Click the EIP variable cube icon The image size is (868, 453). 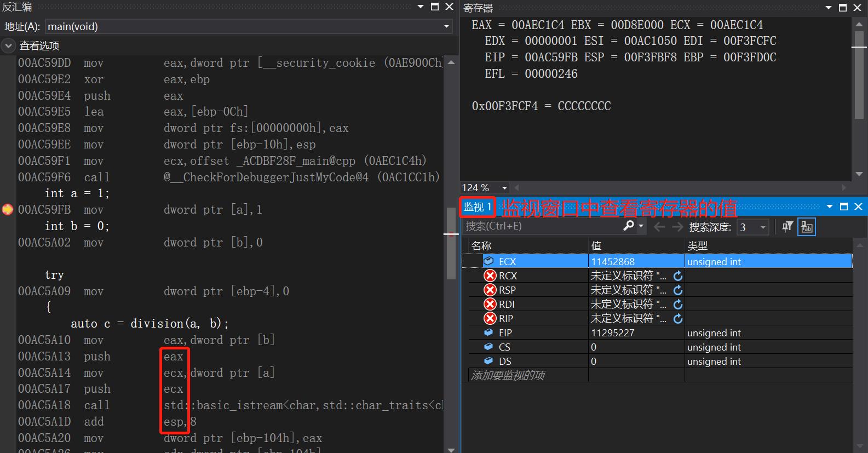[488, 332]
